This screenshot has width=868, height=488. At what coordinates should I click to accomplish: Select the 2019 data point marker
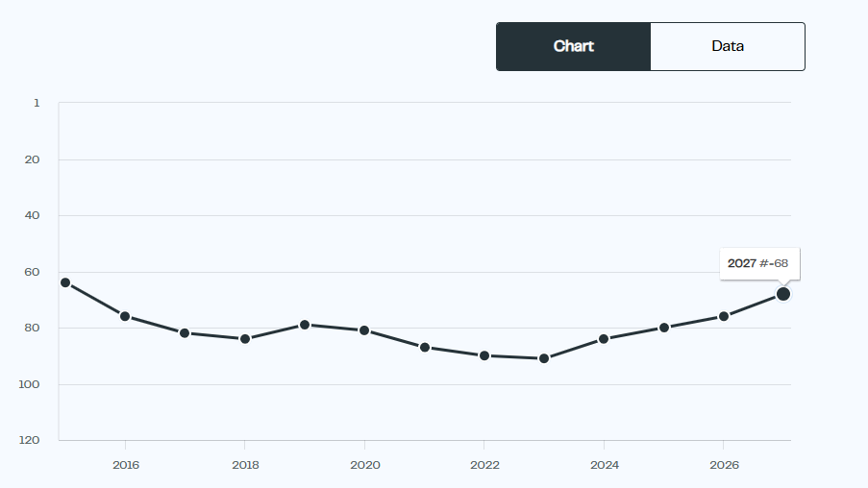(x=305, y=325)
